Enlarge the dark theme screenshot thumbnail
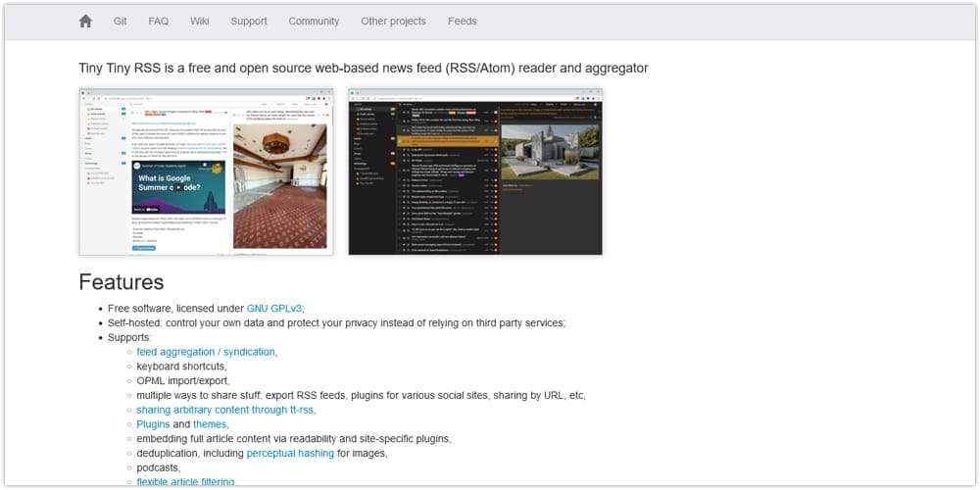Screen dimensions: 980x490 click(475, 171)
